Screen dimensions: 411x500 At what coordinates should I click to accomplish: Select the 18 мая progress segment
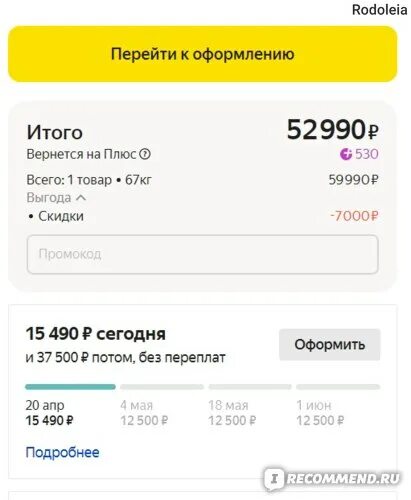pyautogui.click(x=250, y=387)
